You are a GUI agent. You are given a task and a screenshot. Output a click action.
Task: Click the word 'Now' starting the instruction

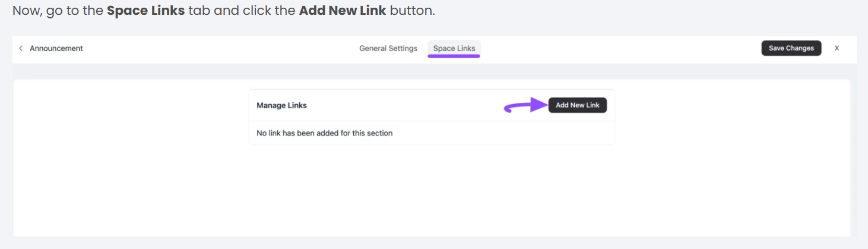[x=27, y=11]
